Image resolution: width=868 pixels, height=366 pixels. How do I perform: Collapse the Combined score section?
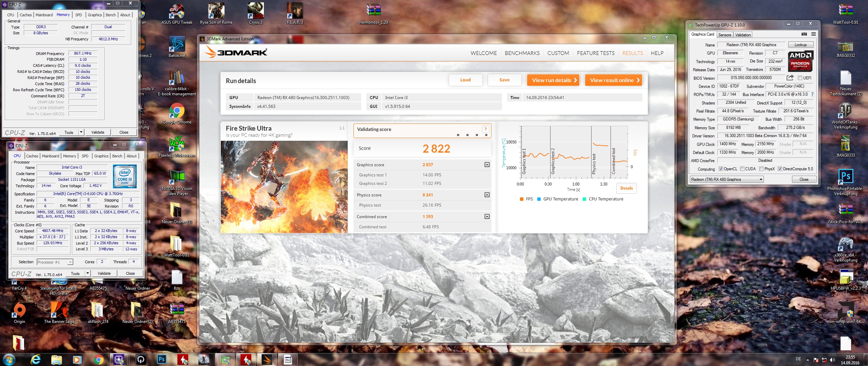(x=487, y=216)
